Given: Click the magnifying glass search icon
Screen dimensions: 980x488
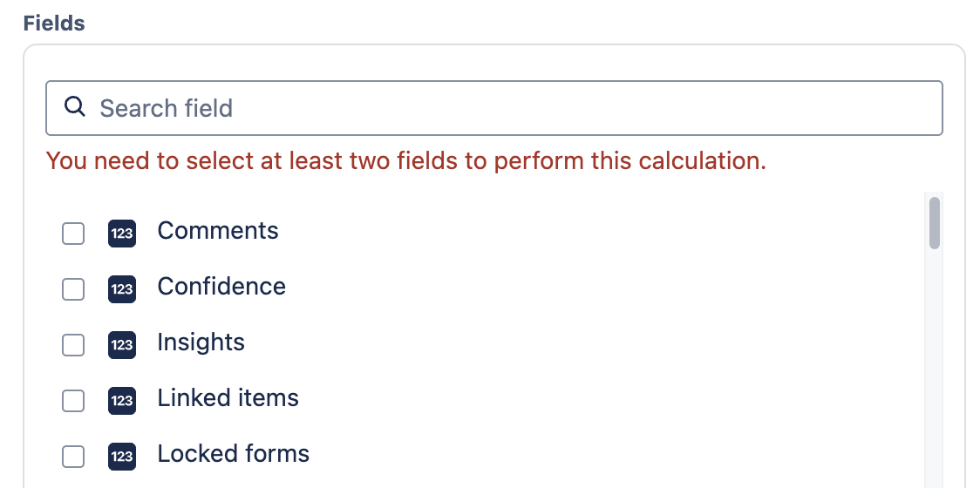Looking at the screenshot, I should pos(75,107).
